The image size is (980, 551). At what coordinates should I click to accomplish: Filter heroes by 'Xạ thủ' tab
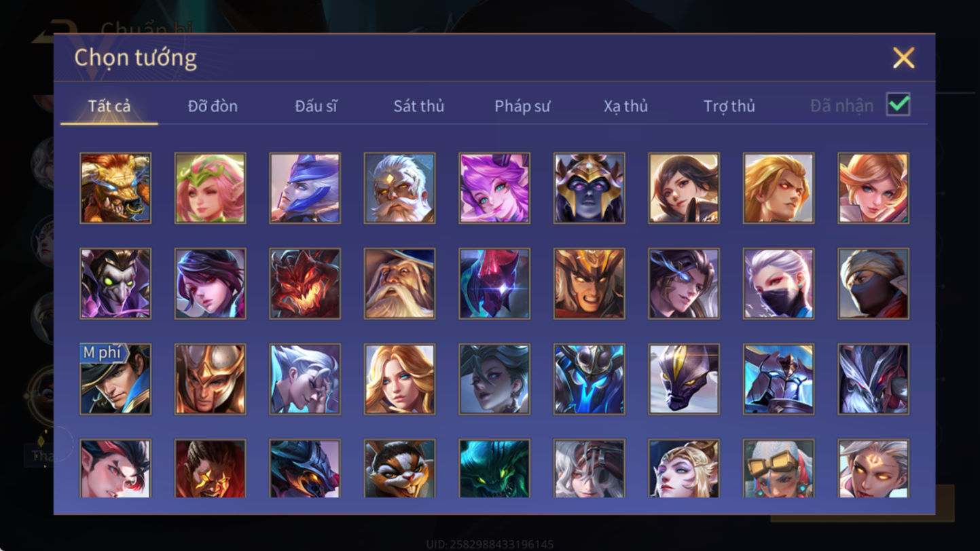625,106
